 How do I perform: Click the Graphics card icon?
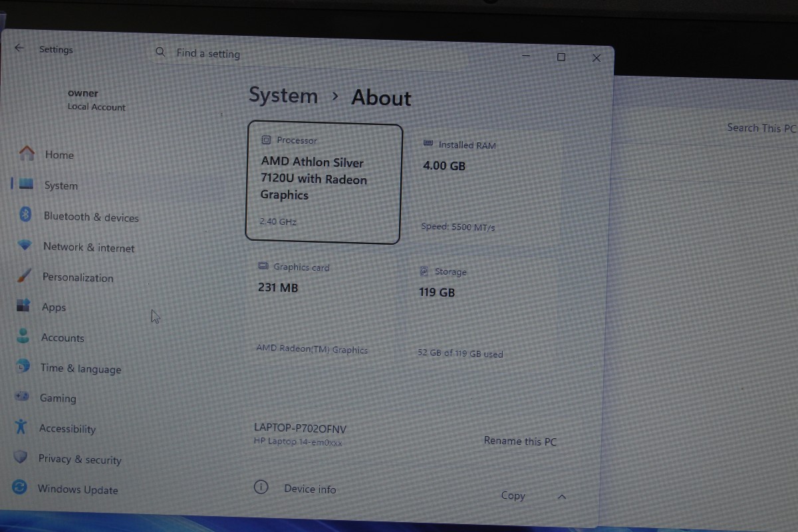pyautogui.click(x=263, y=266)
